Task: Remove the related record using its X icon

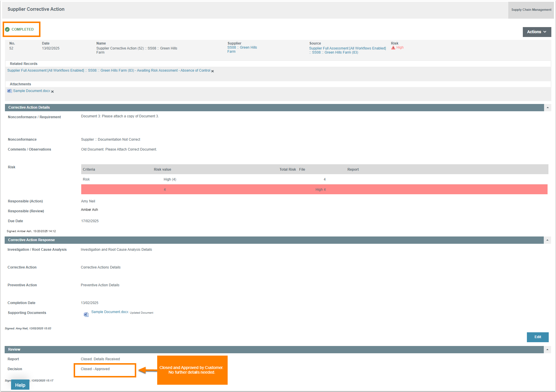Action: (213, 71)
